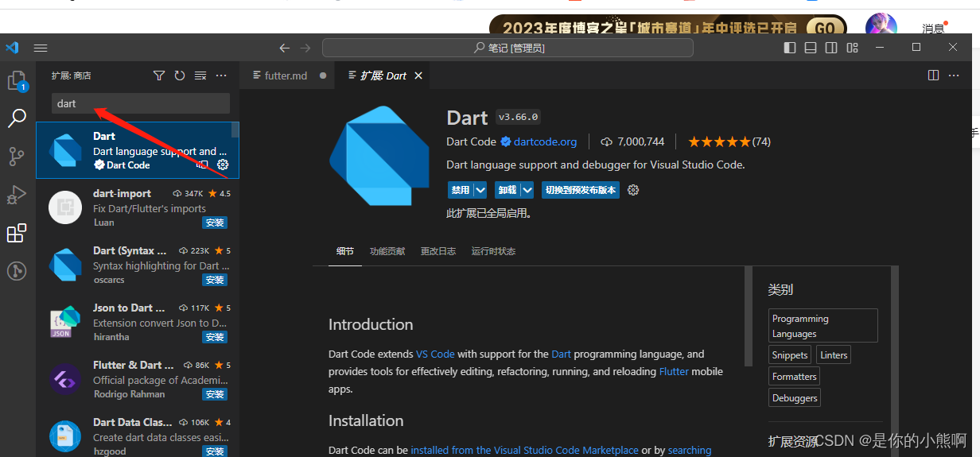Screen dimensions: 980x457
Task: Expand the 禁用 (disable) dropdown arrow
Action: [480, 190]
